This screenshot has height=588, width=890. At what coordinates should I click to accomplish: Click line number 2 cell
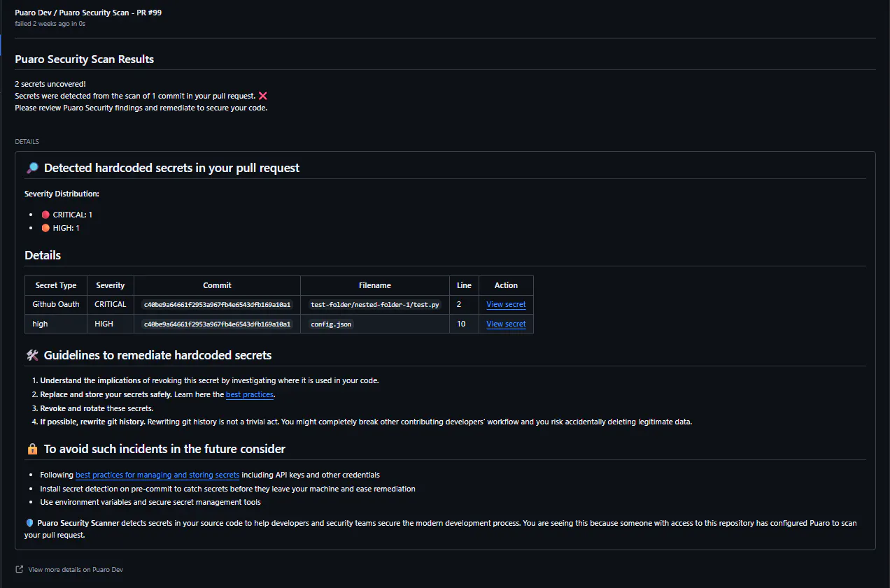tap(464, 304)
